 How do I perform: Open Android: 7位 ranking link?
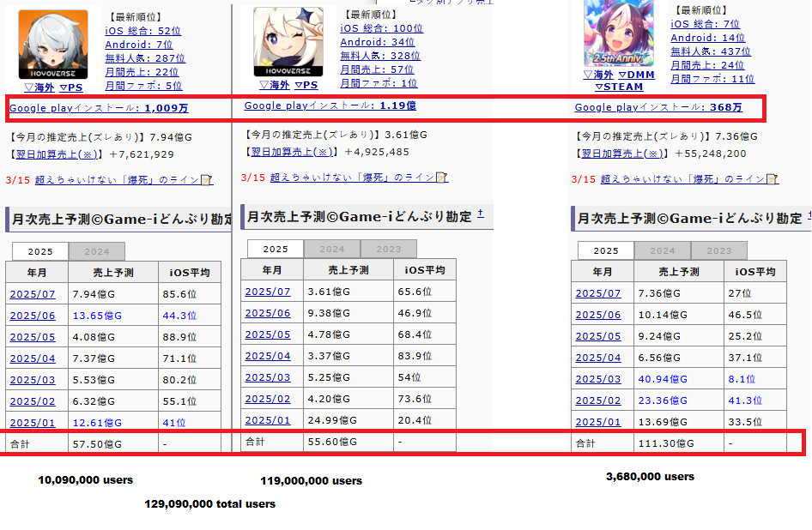pos(139,45)
